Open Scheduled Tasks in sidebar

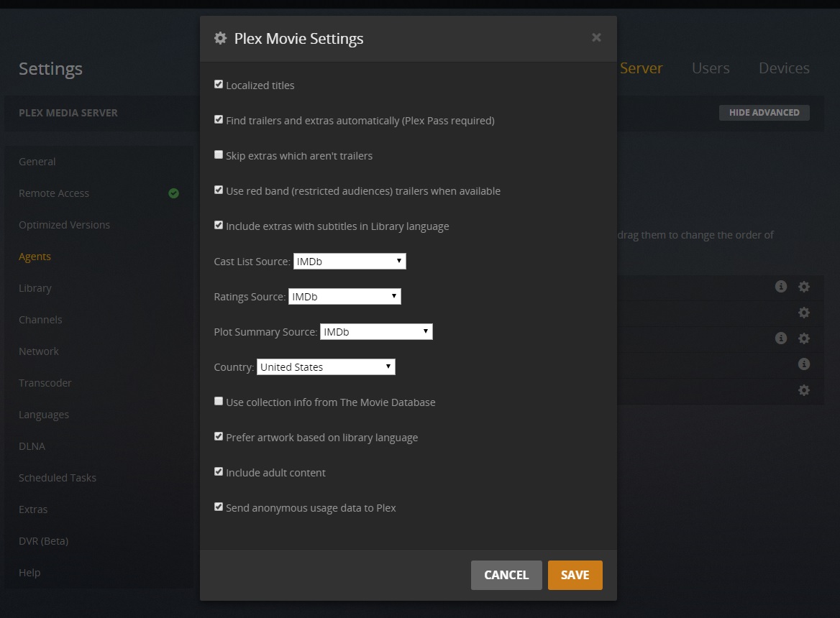58,478
